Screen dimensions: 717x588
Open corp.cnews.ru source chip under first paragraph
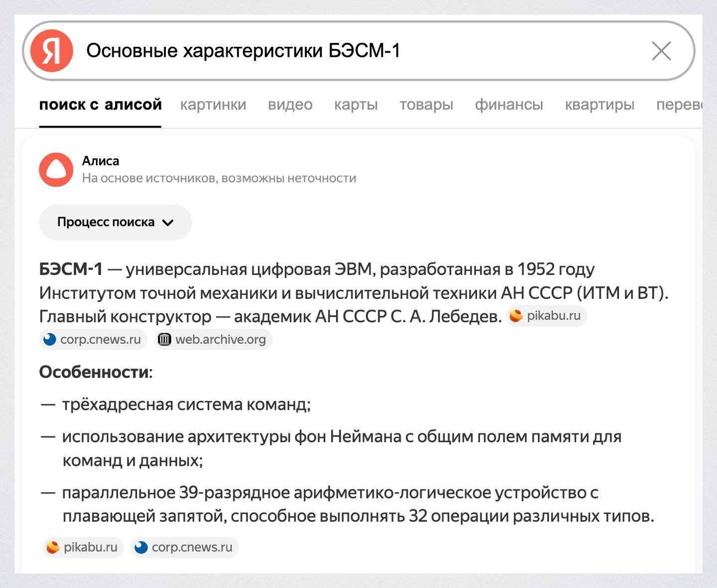(93, 340)
